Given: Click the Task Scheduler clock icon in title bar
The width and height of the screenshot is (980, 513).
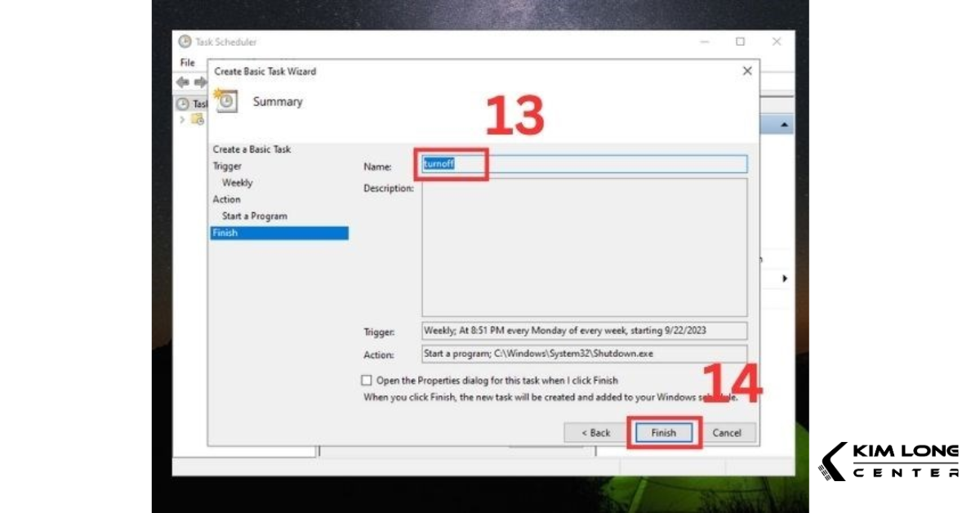Looking at the screenshot, I should (185, 42).
